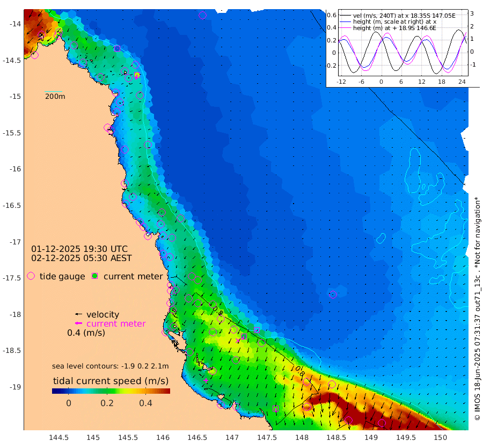Click the '0.4 (m/s)' velocity scale text
483x448 pixels.
point(86,333)
